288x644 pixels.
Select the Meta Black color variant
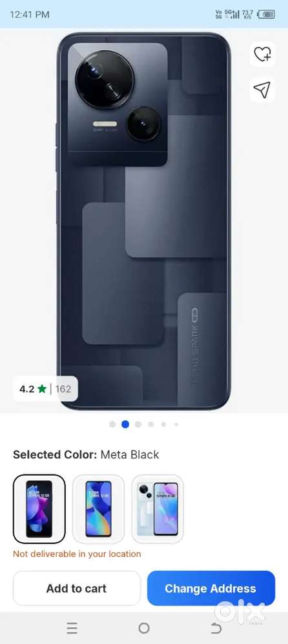click(39, 509)
